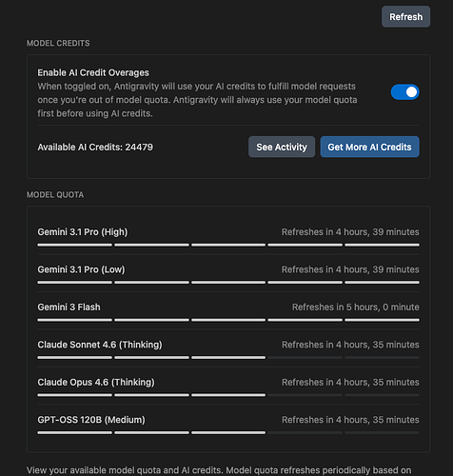This screenshot has width=453, height=476.
Task: Click the Gemini 3.1 Pro (High) label
Action: pyautogui.click(x=83, y=232)
